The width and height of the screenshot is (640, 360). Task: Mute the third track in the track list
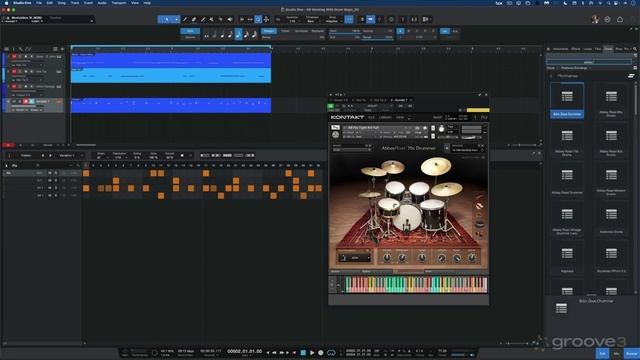[x=14, y=87]
